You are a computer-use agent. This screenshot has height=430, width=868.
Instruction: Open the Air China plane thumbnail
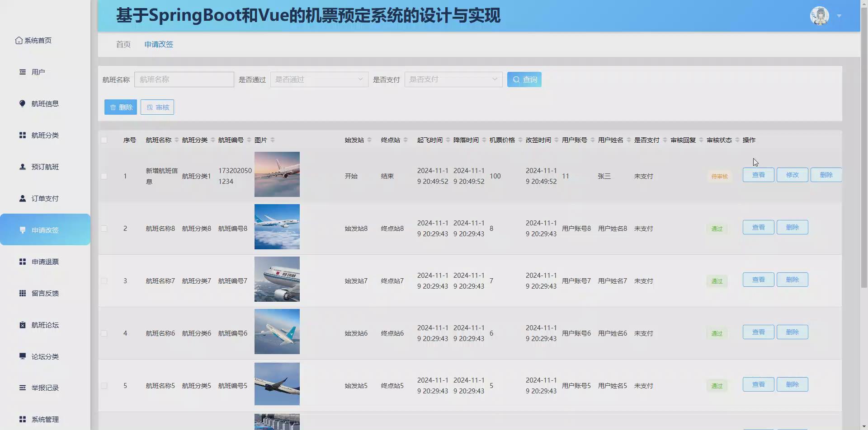pos(277,279)
